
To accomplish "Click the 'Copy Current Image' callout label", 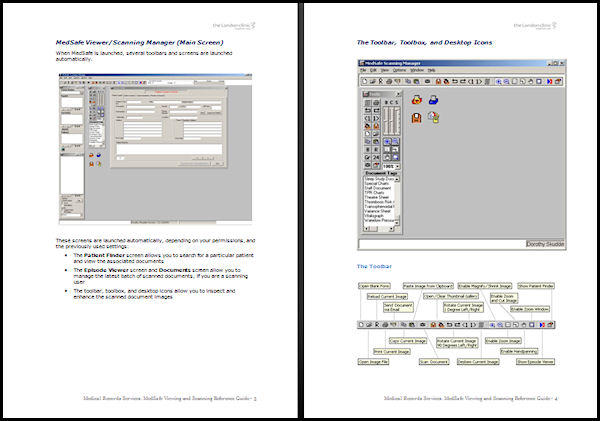I will tap(408, 341).
